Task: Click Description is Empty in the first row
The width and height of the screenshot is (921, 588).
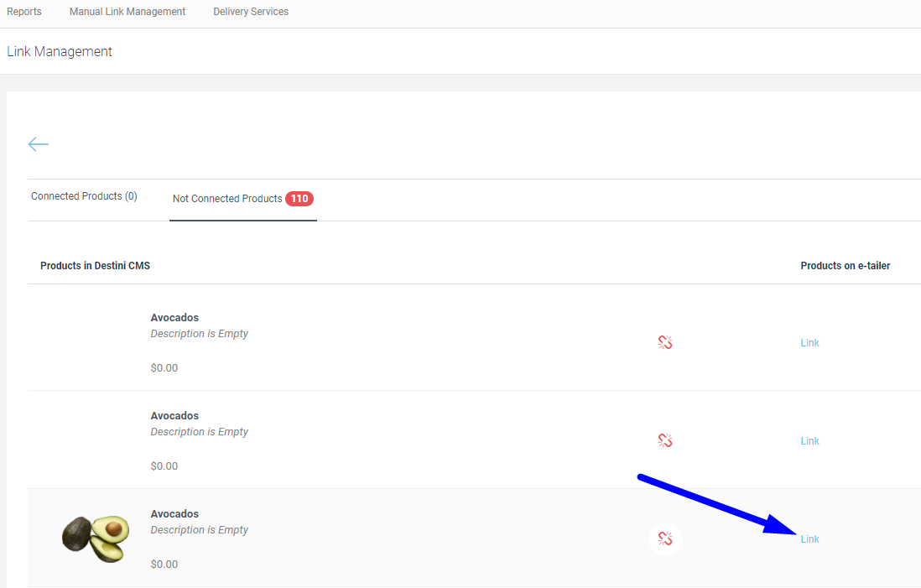Action: pos(199,334)
